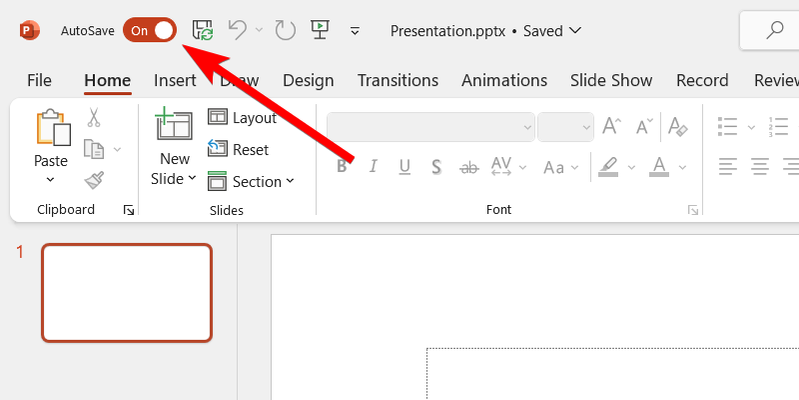This screenshot has width=799, height=400.
Task: Open the highlight color dropdown arrow
Action: tap(632, 167)
